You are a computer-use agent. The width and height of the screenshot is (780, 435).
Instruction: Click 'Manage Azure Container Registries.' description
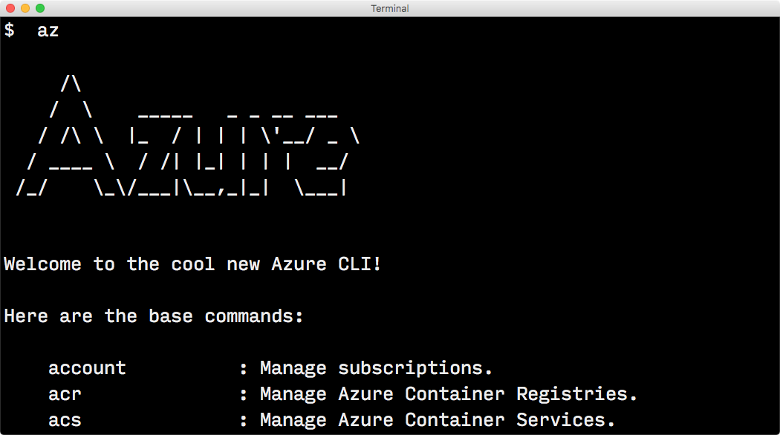pyautogui.click(x=449, y=394)
